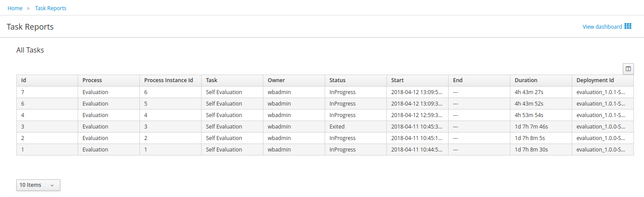The width and height of the screenshot is (644, 197).
Task: Click the Start column header
Action: pyautogui.click(x=397, y=80)
